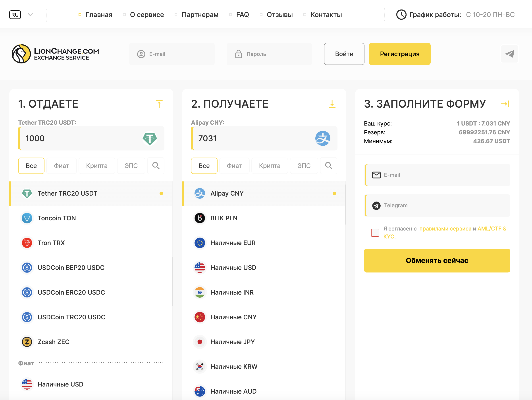Switch to Крипта tab under ОТДАЕТЕ
The image size is (532, 400).
coord(97,166)
